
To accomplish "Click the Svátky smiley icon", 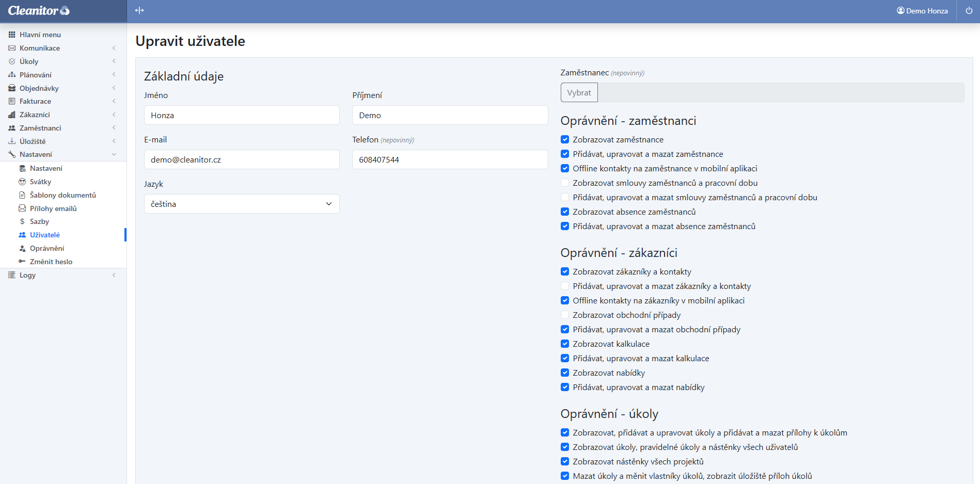I will point(22,182).
